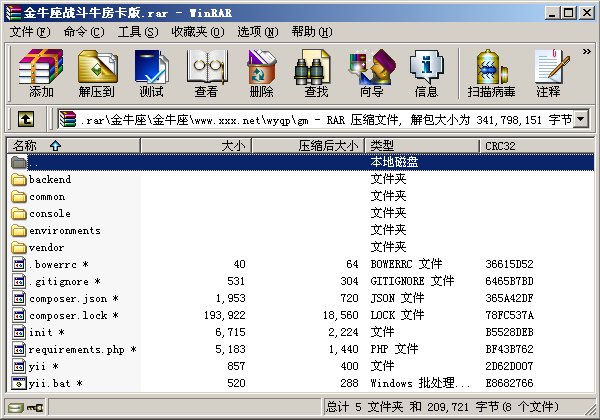Viewport: 600px width, 420px height.
Task: Click the 添加 (Add) toolbar icon
Action: [41, 74]
